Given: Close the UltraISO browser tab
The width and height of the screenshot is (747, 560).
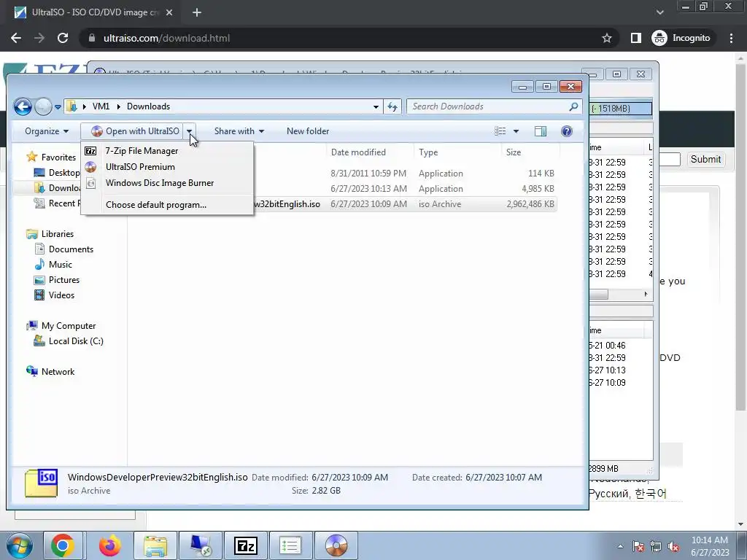Looking at the screenshot, I should 169,13.
